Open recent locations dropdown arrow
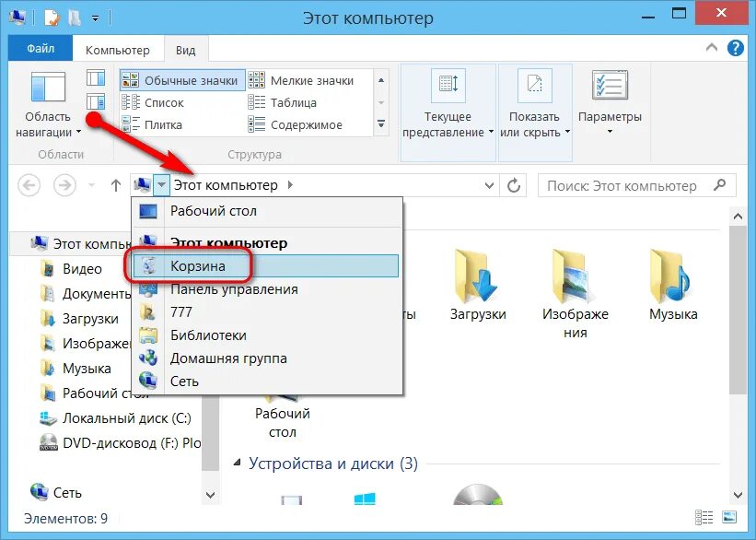The height and width of the screenshot is (540, 756). (x=91, y=185)
